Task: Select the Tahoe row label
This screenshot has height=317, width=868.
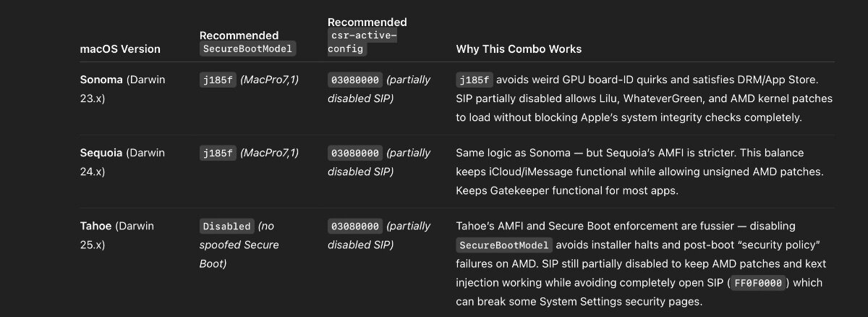Action: point(96,226)
